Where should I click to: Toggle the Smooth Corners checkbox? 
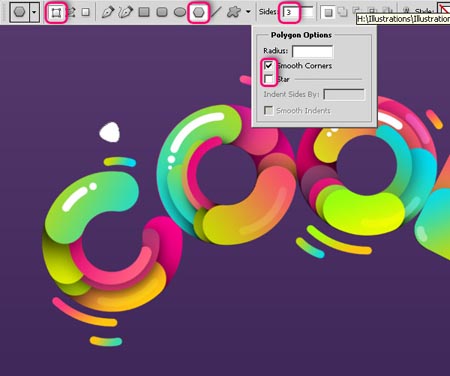tap(268, 65)
